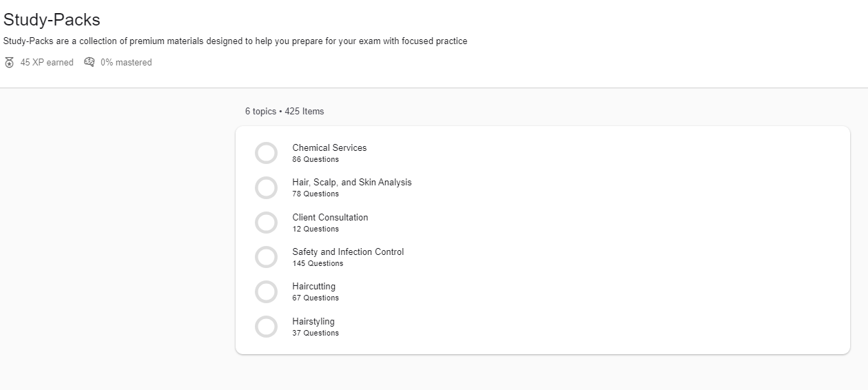Viewport: 868px width, 390px height.
Task: Click the "145 Questions" count text
Action: (x=318, y=263)
